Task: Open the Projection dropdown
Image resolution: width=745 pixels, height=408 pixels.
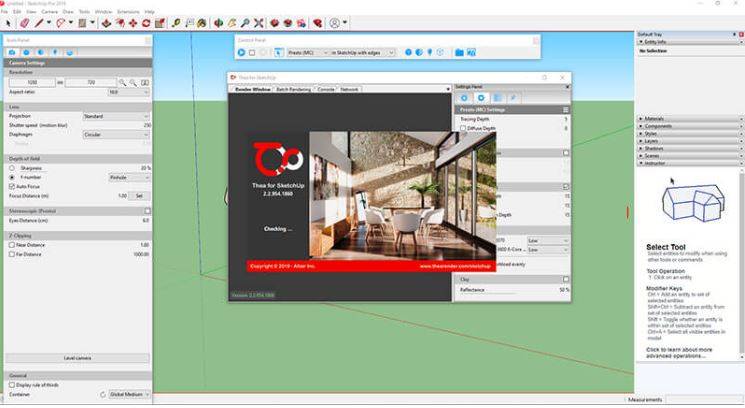Action: point(116,116)
